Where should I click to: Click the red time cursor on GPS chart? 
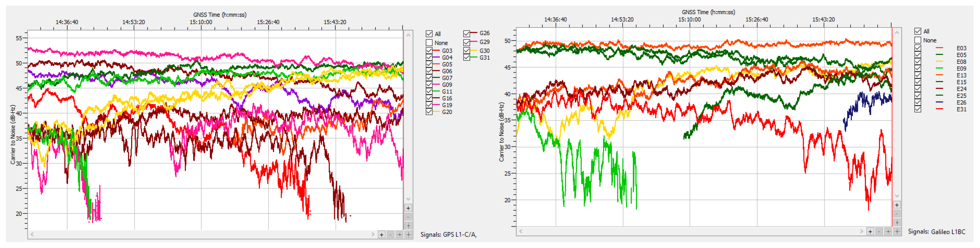tap(403, 130)
